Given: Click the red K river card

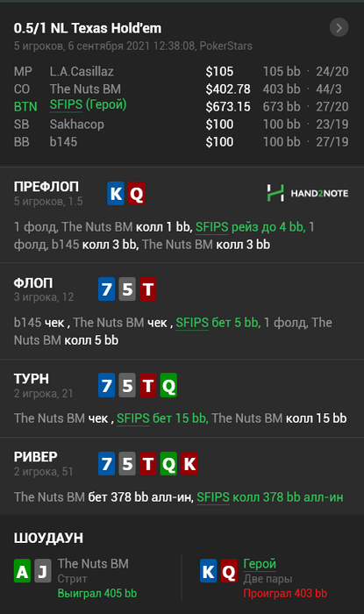Looking at the screenshot, I should 189,464.
